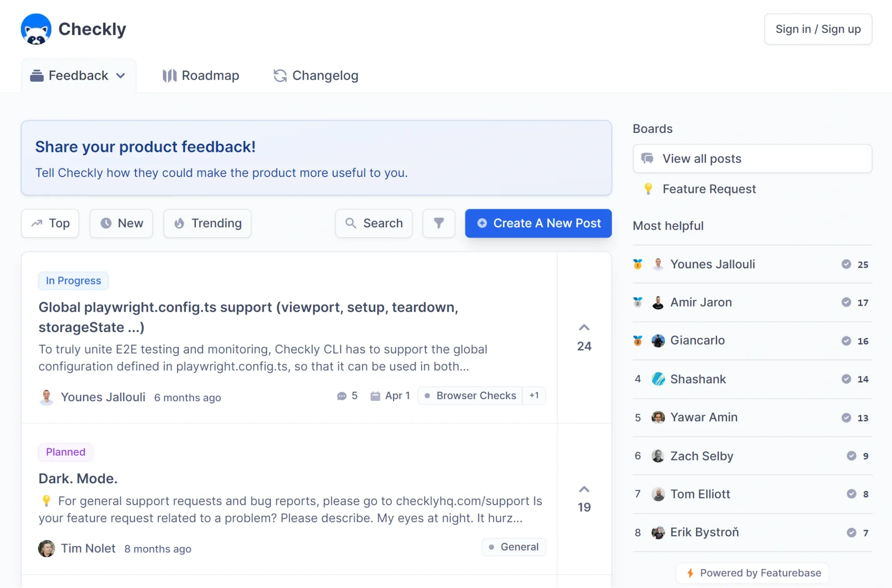Viewport: 892px width, 588px height.
Task: Click the Feedback inbox icon
Action: pos(37,76)
